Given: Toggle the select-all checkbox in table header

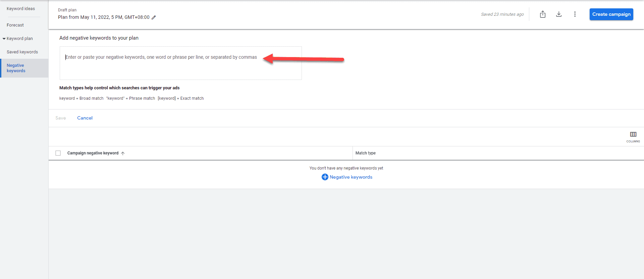Looking at the screenshot, I should (x=58, y=153).
